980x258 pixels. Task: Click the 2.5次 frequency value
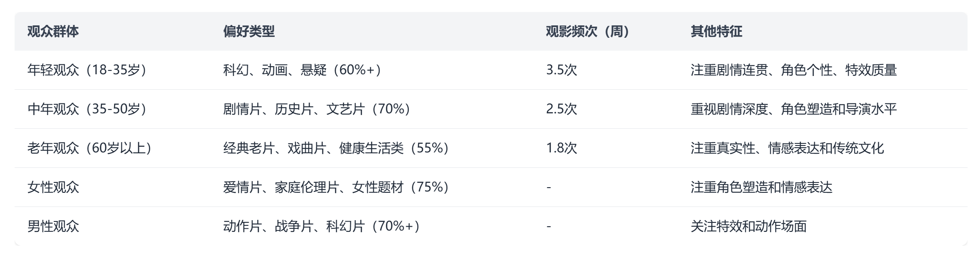tap(561, 109)
